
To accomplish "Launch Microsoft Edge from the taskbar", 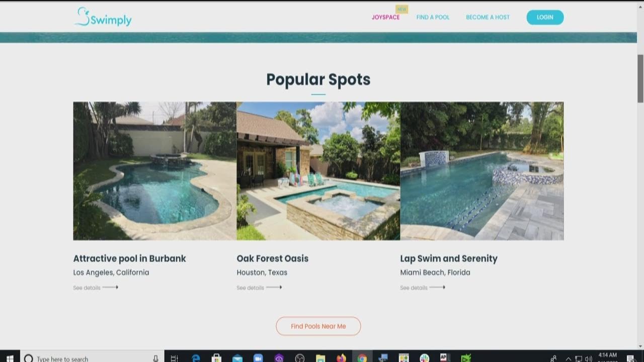I will [x=196, y=358].
